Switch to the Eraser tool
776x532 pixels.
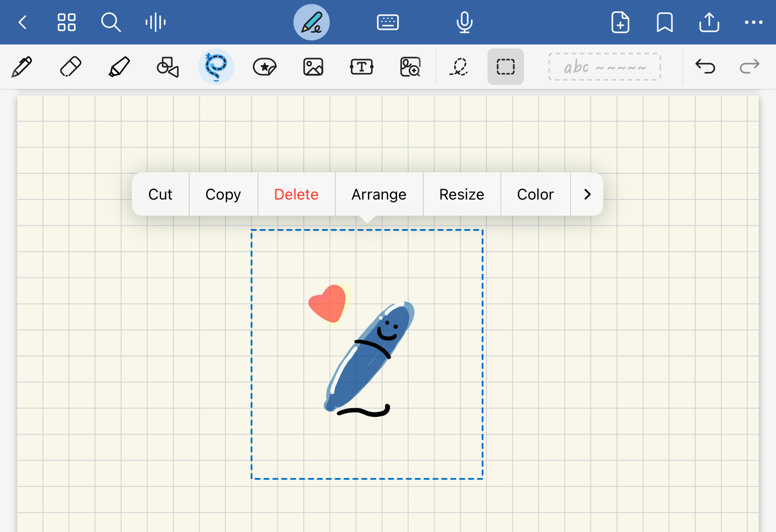70,66
